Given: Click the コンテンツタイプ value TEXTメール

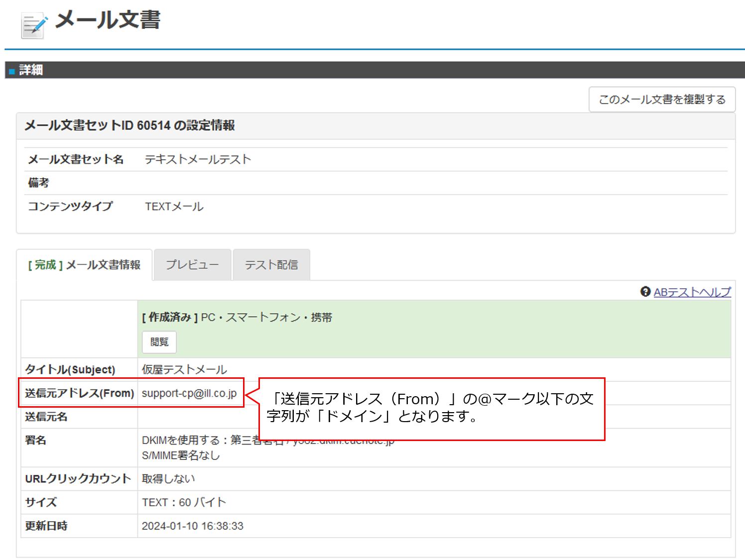Looking at the screenshot, I should (x=174, y=206).
